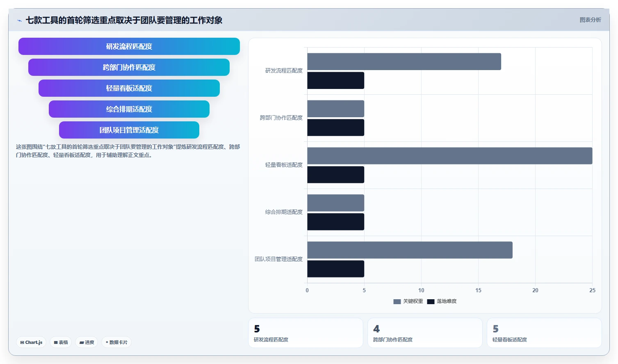Open the 跨部门协作匹配度 data card showing 4
This screenshot has height=364, width=618.
tap(425, 333)
